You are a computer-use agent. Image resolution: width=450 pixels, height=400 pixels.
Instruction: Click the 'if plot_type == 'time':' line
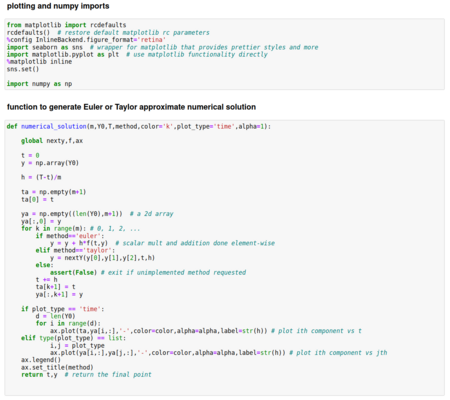[x=63, y=309]
